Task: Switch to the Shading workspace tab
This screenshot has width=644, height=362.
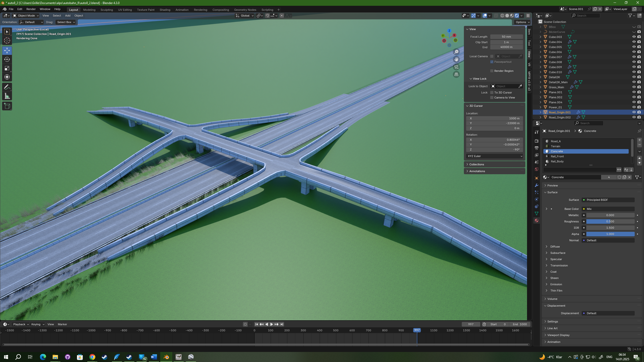Action: click(x=165, y=10)
